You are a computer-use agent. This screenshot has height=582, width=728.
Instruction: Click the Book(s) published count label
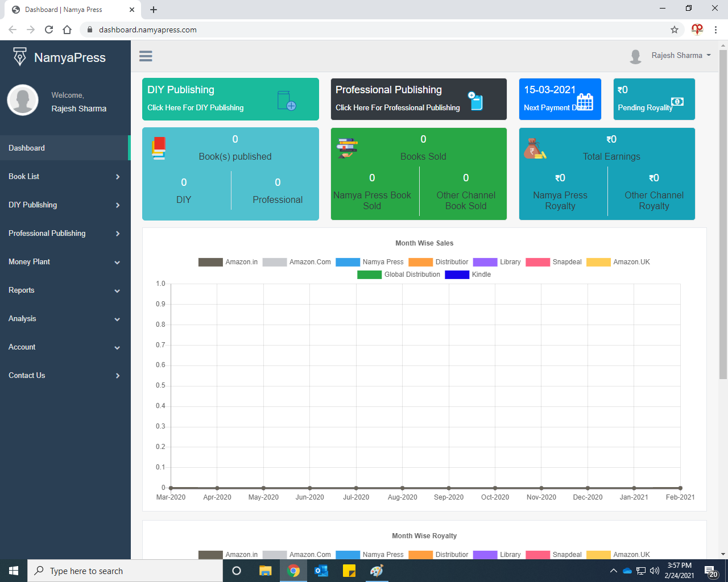235,157
